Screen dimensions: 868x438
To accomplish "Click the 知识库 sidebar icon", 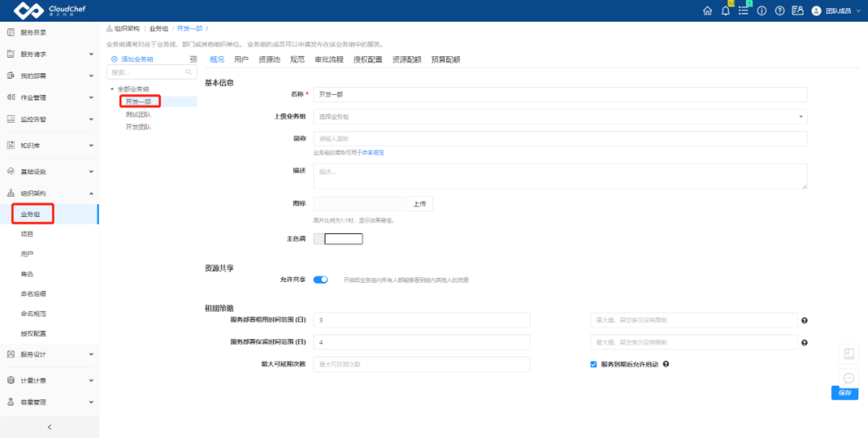I will coord(10,145).
